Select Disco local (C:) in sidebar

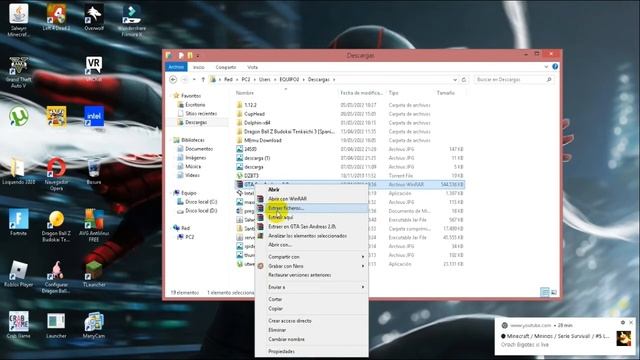[x=198, y=202]
